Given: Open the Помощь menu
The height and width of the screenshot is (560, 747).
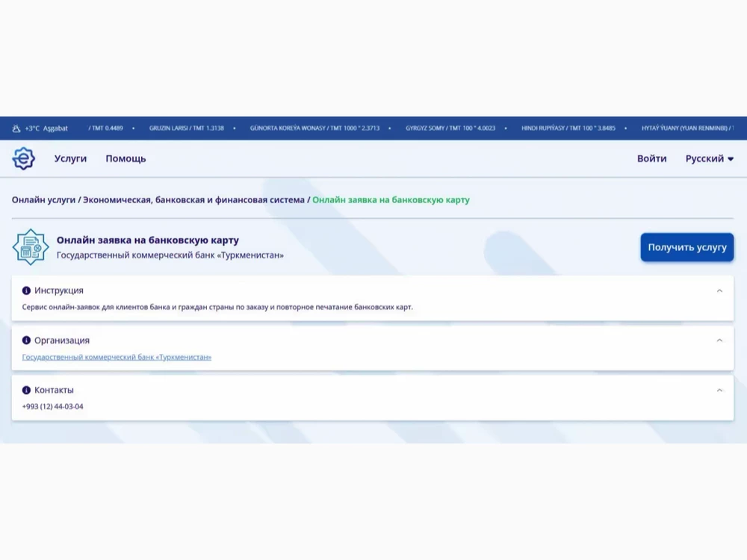Looking at the screenshot, I should tap(125, 158).
